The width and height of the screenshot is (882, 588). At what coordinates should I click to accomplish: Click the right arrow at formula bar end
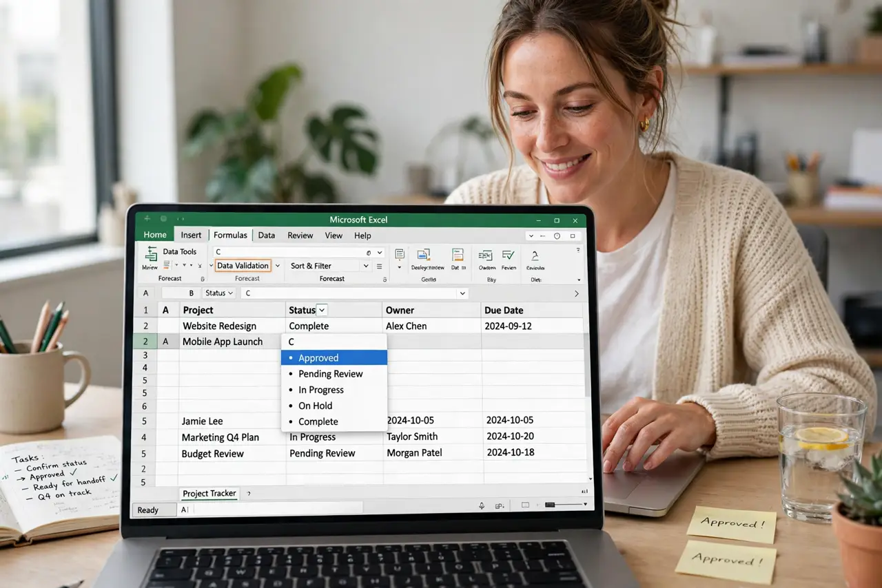coord(576,293)
